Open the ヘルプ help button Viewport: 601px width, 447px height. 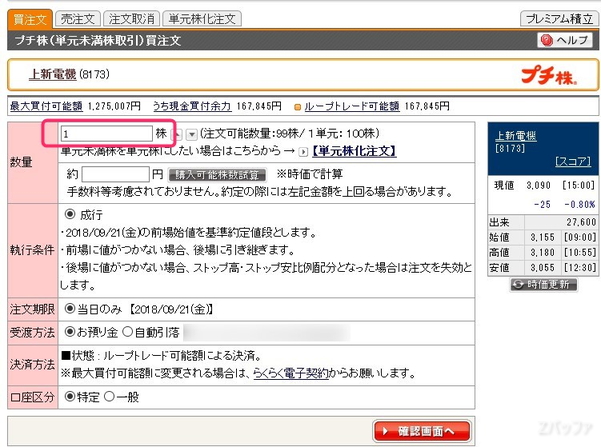(565, 40)
